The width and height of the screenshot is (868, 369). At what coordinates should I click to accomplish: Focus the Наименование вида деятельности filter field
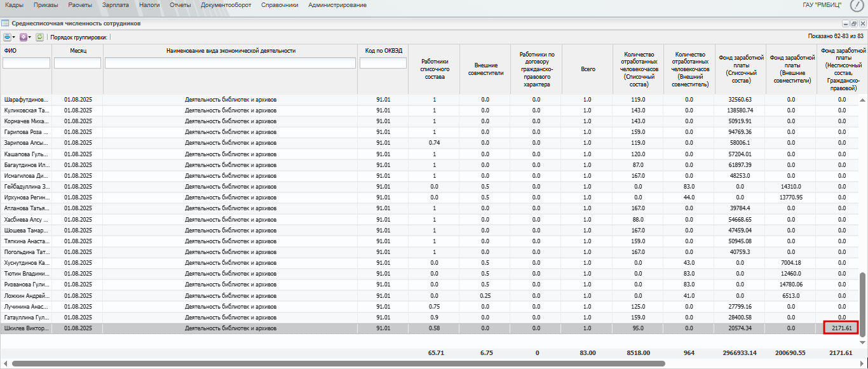(x=230, y=63)
